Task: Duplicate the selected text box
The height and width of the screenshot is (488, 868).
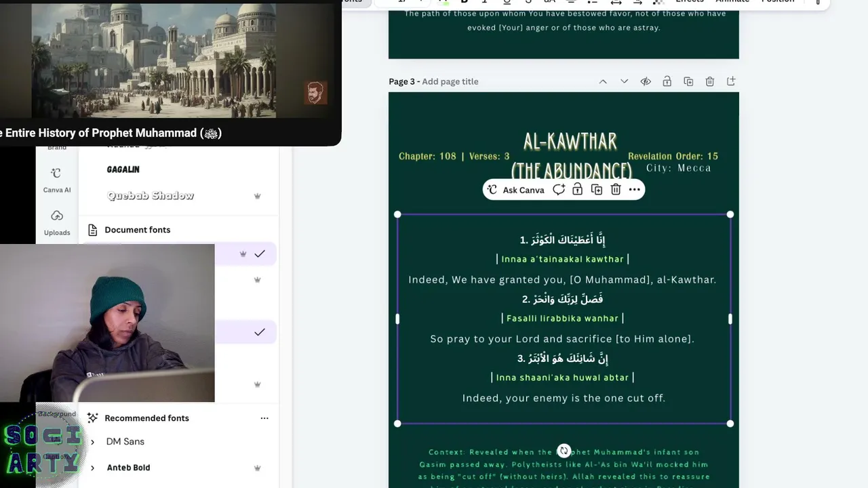Action: click(x=597, y=190)
